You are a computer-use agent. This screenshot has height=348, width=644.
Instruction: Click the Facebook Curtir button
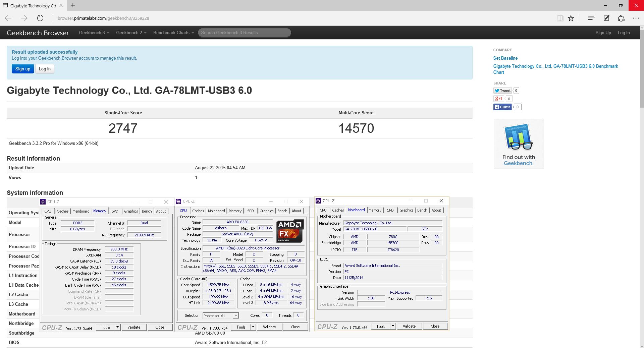502,107
